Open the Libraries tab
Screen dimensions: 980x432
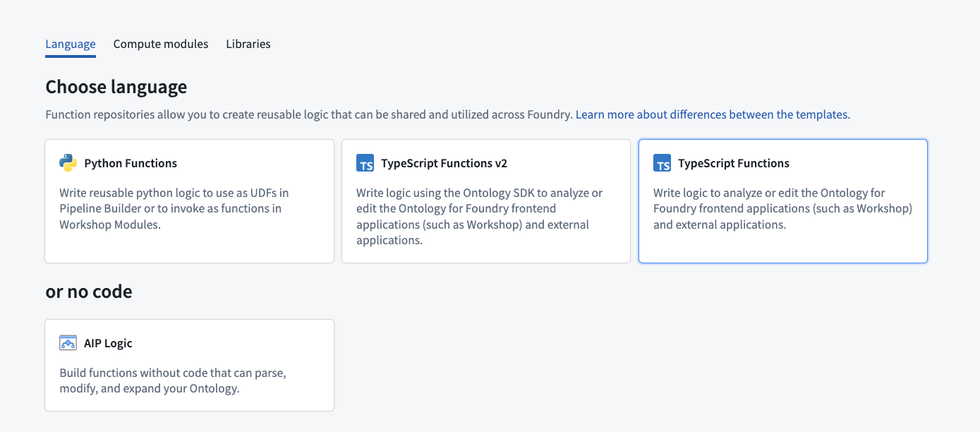248,44
